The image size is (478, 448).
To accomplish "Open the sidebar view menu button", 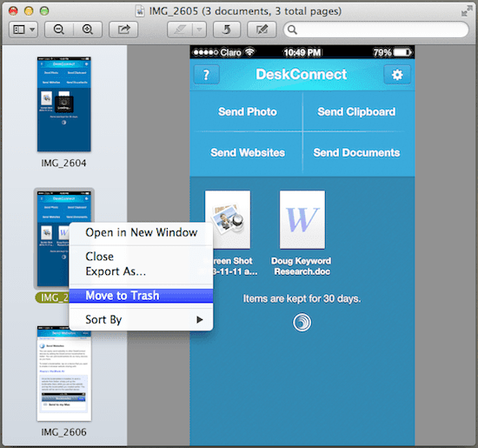I will [23, 30].
